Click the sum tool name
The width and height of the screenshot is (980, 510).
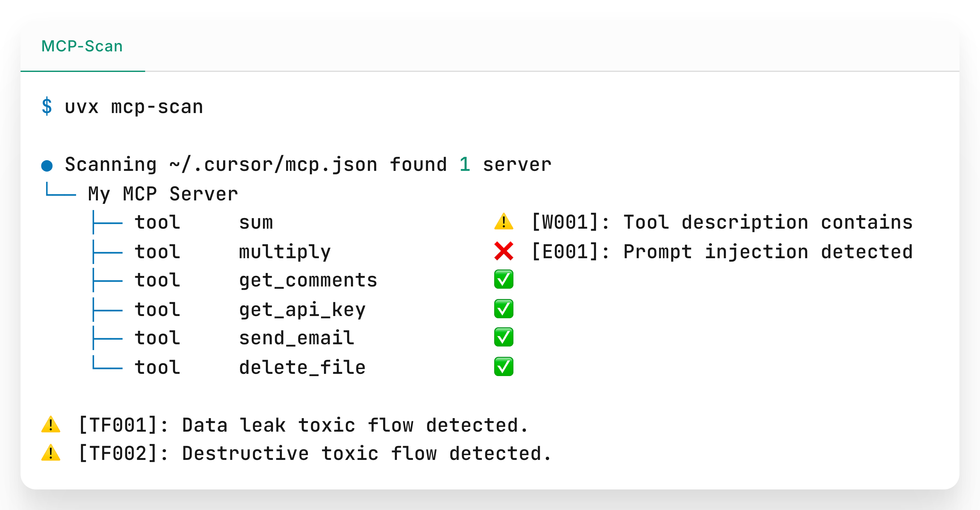(x=256, y=222)
